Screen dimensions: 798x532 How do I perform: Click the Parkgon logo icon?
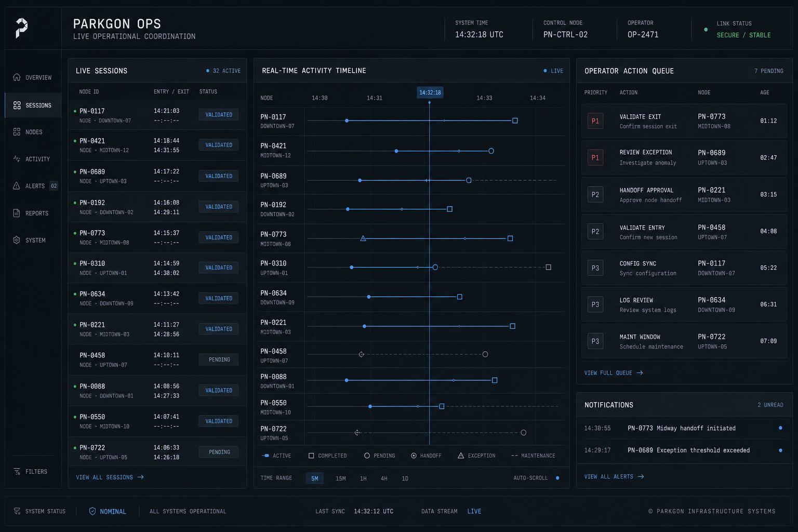tap(21, 28)
